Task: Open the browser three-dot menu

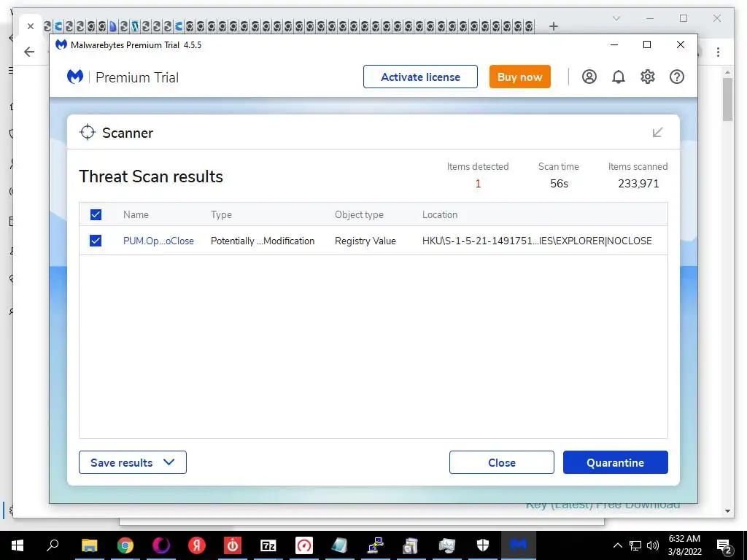Action: pyautogui.click(x=718, y=52)
